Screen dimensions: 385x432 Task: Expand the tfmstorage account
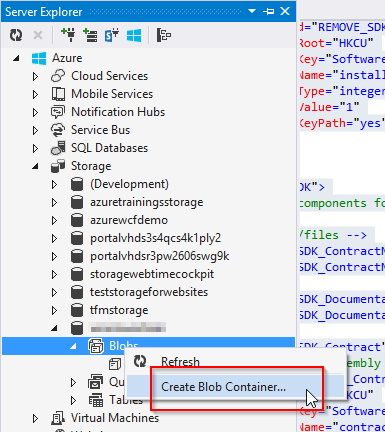54,310
